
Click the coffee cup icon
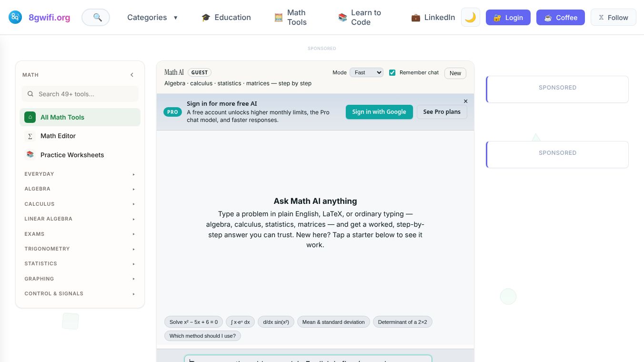[548, 18]
